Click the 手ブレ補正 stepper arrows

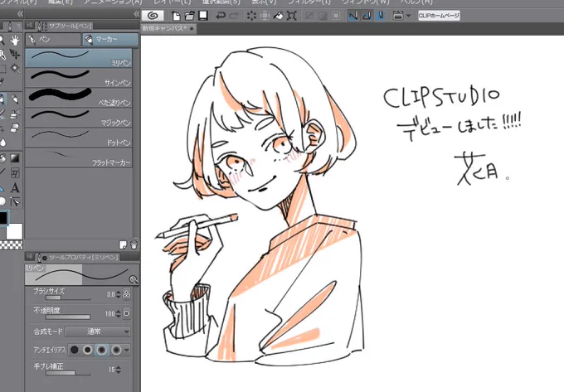(x=119, y=370)
